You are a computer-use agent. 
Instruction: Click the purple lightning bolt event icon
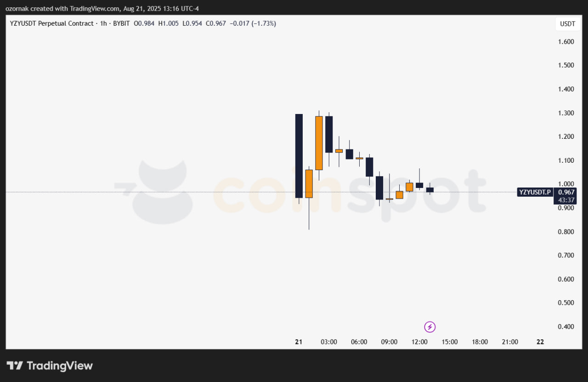click(430, 327)
